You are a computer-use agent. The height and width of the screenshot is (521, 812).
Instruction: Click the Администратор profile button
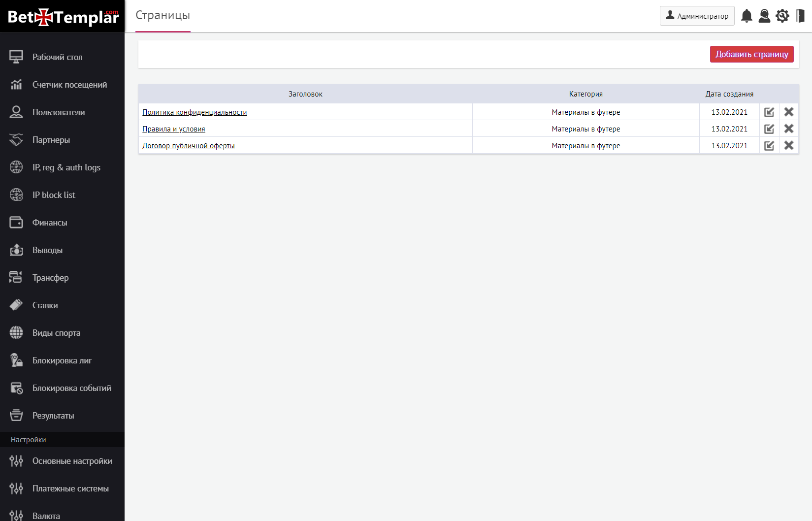tap(697, 16)
